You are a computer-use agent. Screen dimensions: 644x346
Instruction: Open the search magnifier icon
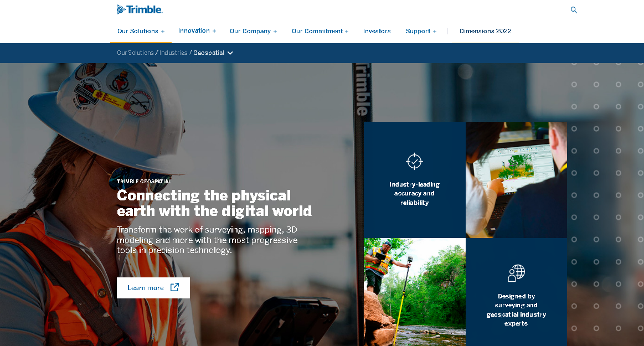pos(574,9)
